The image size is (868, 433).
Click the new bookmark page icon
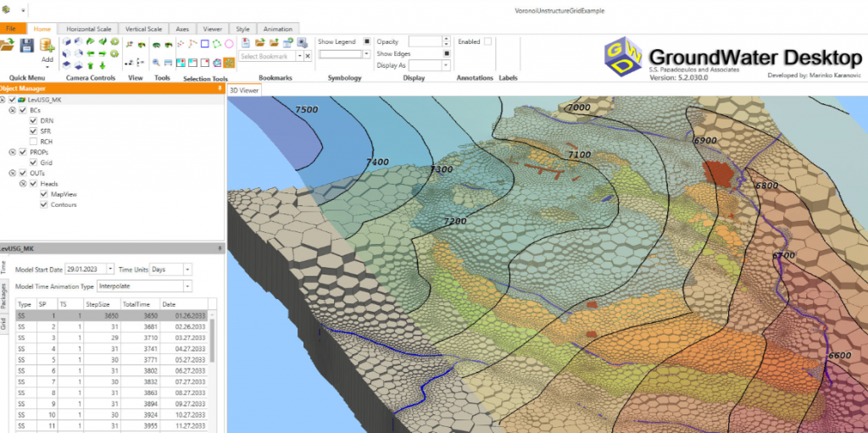pyautogui.click(x=246, y=42)
